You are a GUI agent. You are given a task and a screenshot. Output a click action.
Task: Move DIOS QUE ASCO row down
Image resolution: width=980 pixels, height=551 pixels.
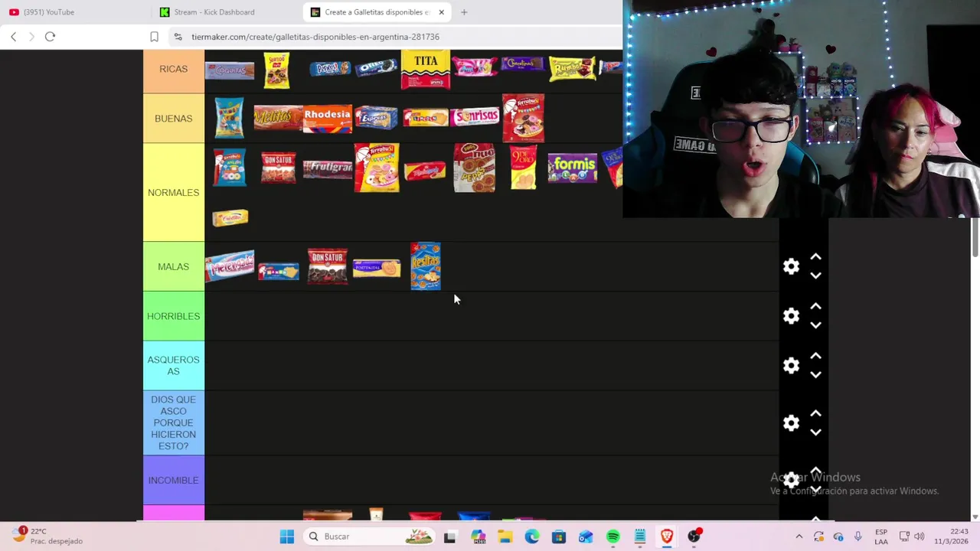click(x=816, y=432)
